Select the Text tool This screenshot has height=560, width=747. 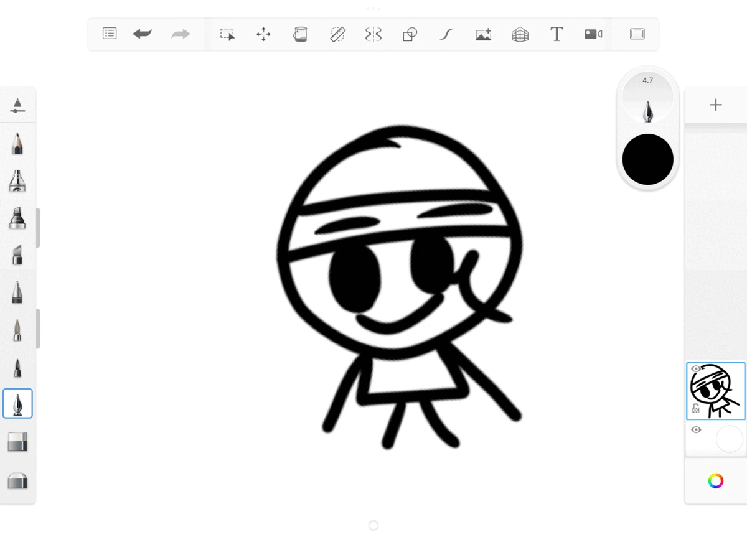click(556, 34)
